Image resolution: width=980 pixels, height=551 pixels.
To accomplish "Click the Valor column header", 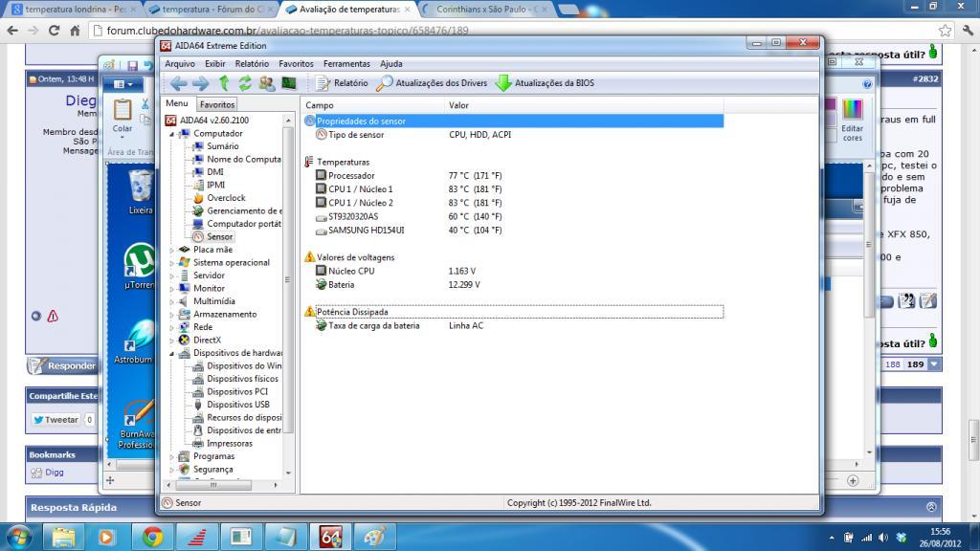I will click(x=585, y=105).
